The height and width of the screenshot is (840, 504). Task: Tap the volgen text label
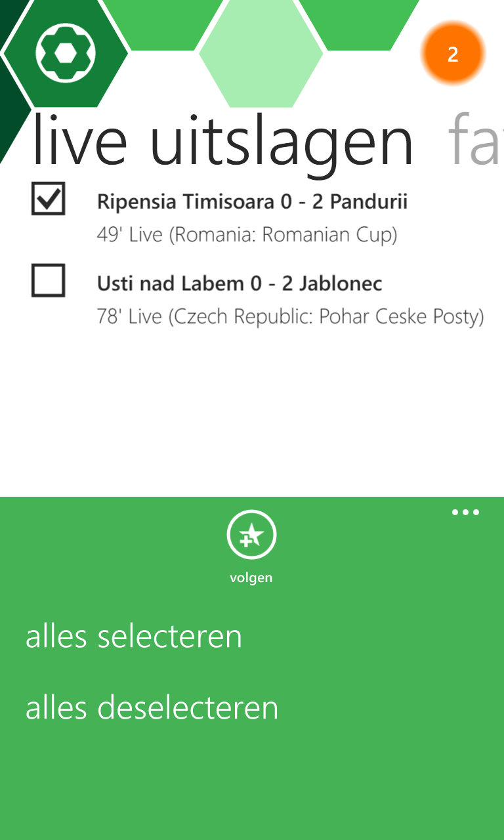click(x=251, y=578)
